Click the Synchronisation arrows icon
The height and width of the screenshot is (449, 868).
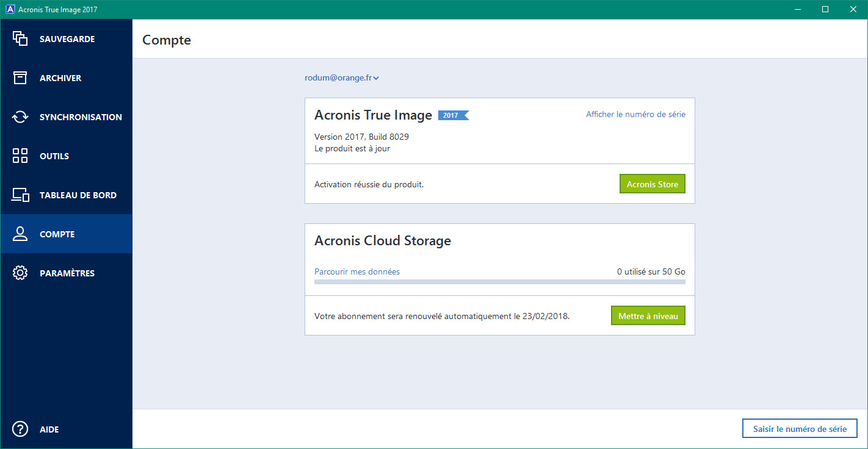(20, 117)
